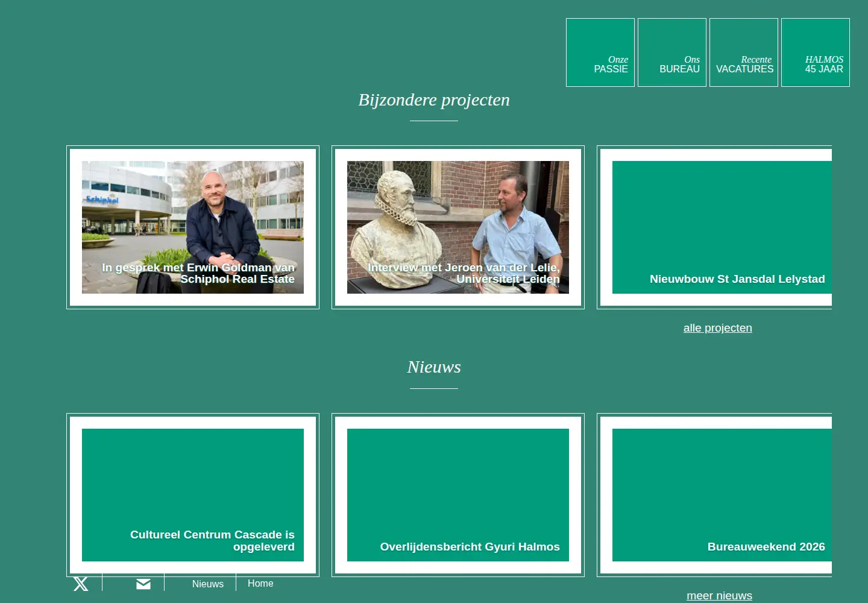Open the X (Twitter) icon link
The width and height of the screenshot is (868, 603).
(81, 584)
